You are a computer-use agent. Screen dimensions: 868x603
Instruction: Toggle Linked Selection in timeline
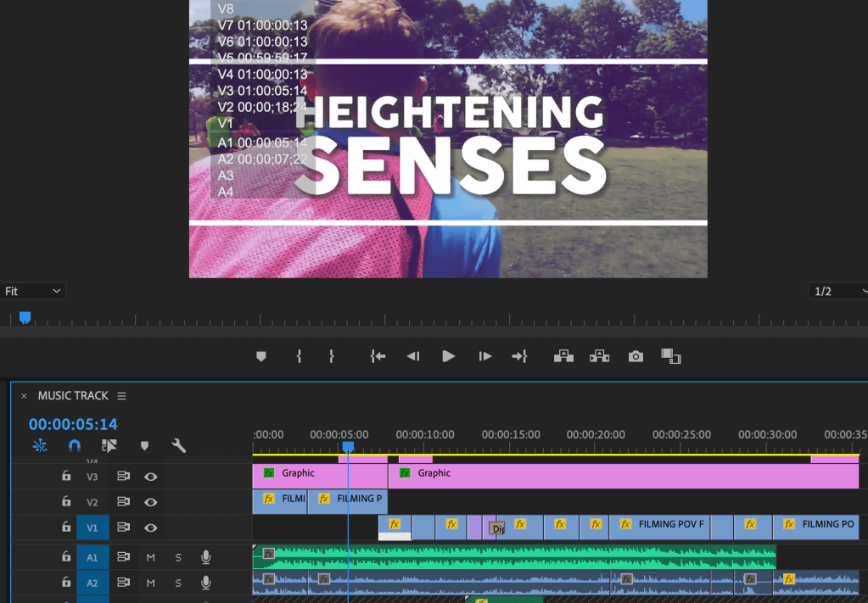pyautogui.click(x=109, y=446)
